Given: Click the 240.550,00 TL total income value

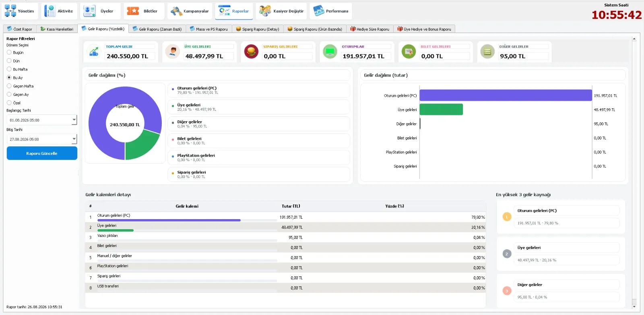Looking at the screenshot, I should coord(127,56).
